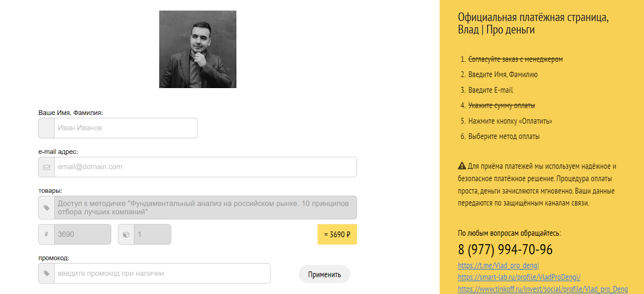Click the tag icon in the promo code field
The image size is (644, 294).
[x=47, y=273]
